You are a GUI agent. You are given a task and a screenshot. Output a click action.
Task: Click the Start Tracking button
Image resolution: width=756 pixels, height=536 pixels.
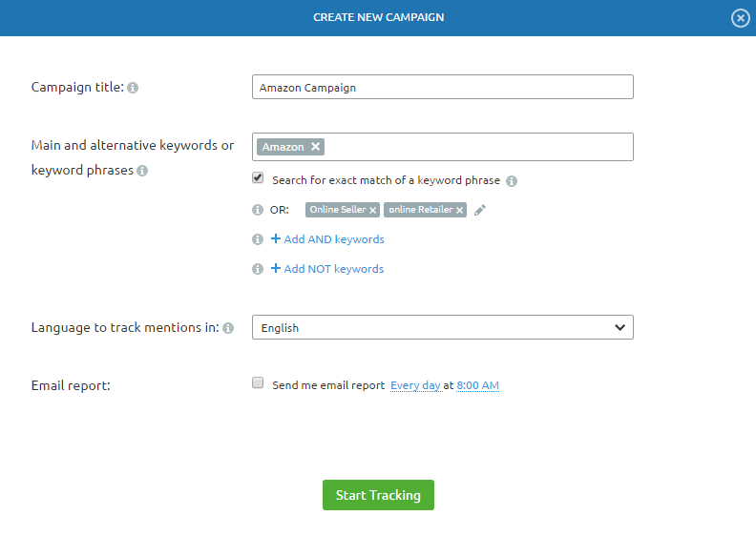coord(379,495)
